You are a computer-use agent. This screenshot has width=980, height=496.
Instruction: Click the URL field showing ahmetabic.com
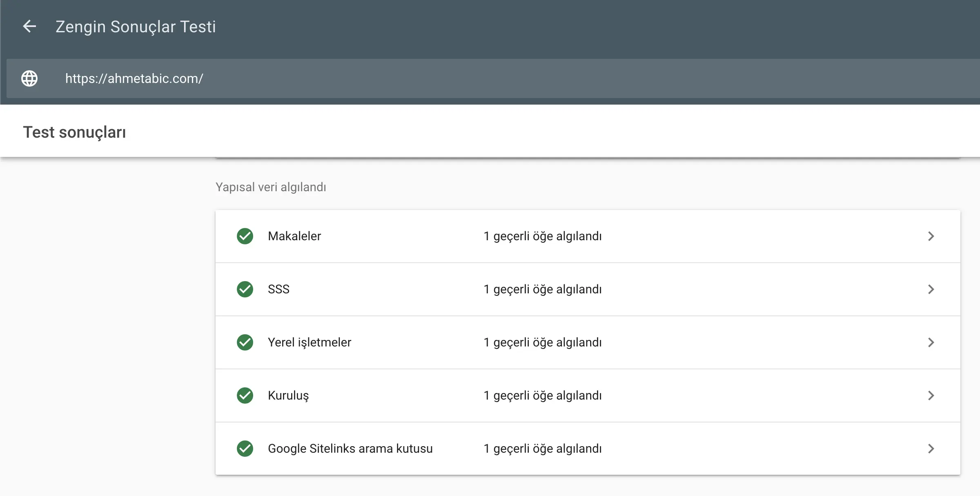pos(493,78)
